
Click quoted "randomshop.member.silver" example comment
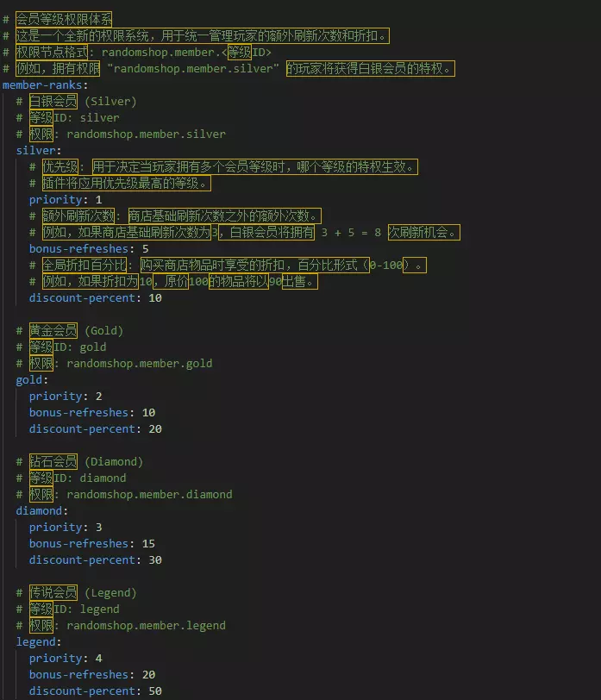point(229,68)
